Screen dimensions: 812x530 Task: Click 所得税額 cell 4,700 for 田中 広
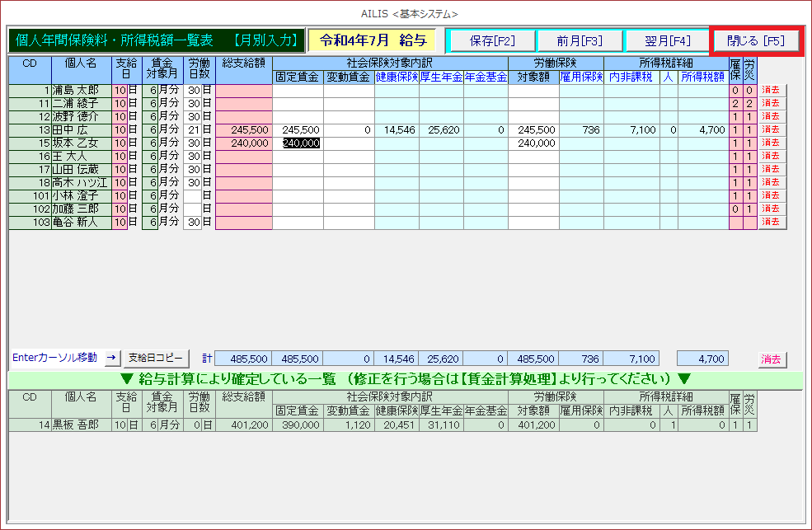coord(702,130)
